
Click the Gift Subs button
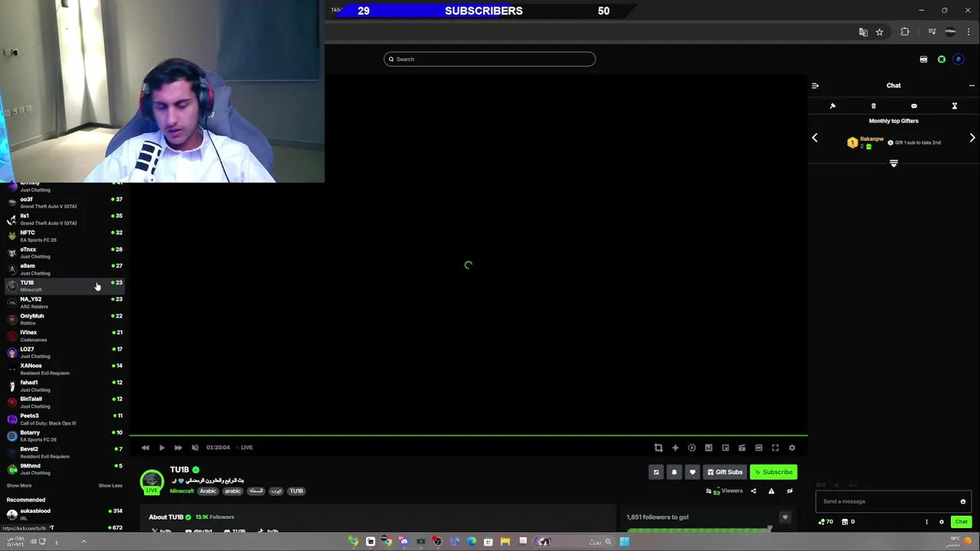click(x=724, y=472)
